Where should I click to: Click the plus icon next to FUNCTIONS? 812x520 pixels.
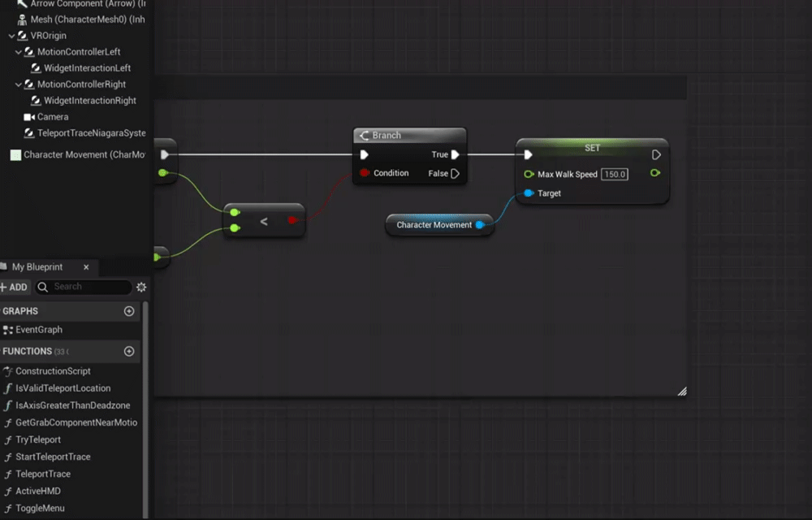128,351
